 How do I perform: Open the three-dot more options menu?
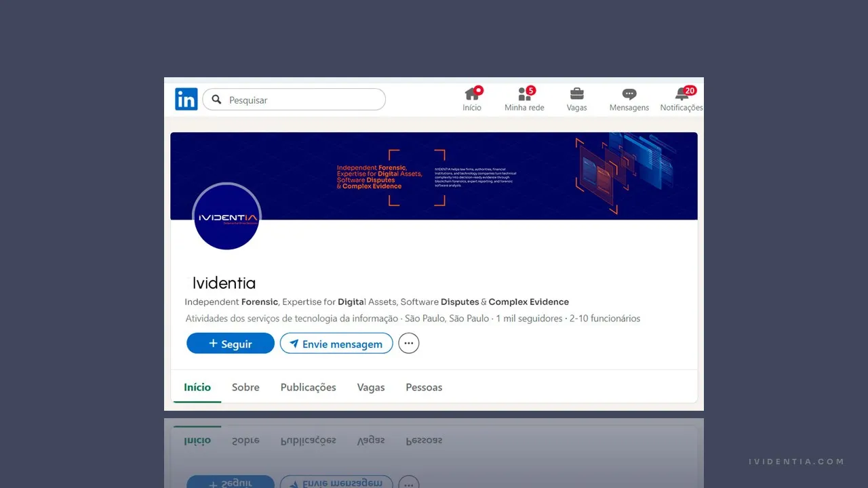pyautogui.click(x=409, y=344)
